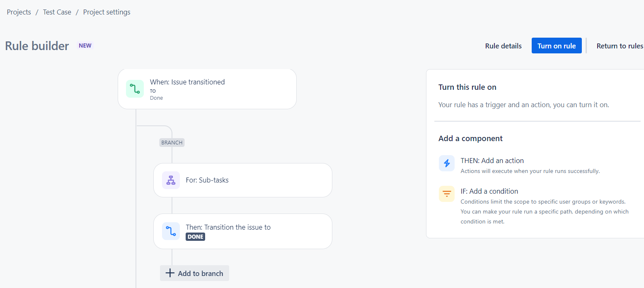
Task: Open the Then: Transition the issue card
Action: click(243, 231)
